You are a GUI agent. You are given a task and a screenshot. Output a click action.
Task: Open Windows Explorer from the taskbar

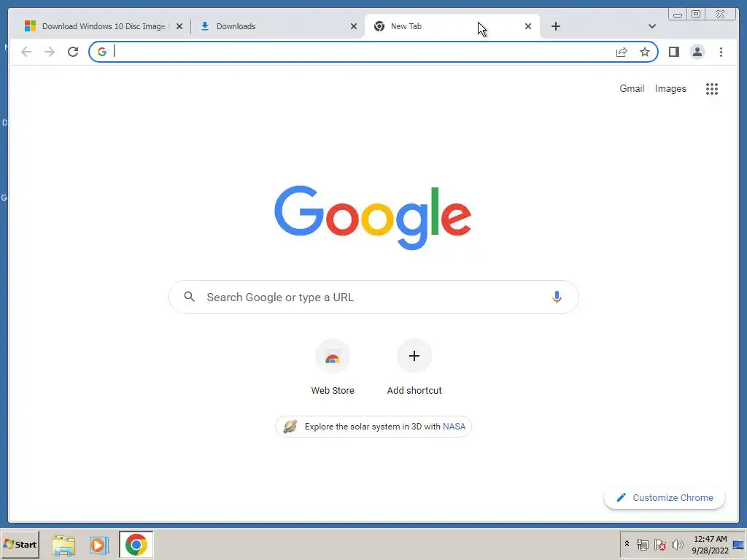63,545
